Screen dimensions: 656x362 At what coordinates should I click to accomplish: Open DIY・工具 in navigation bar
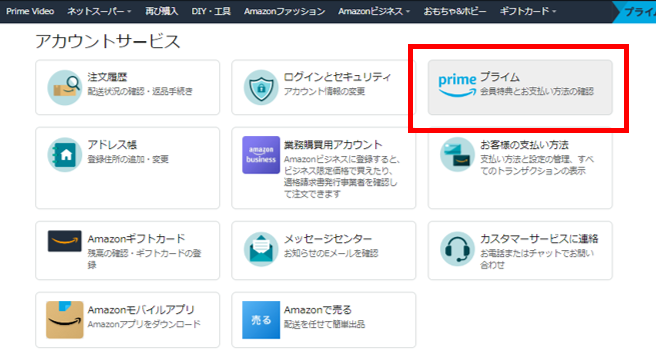[x=211, y=11]
